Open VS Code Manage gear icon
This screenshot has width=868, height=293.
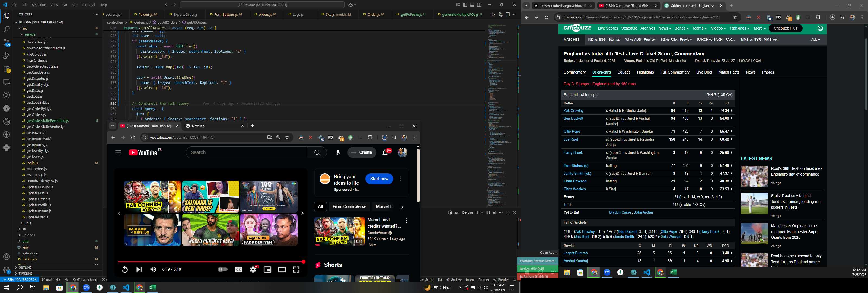(x=7, y=270)
